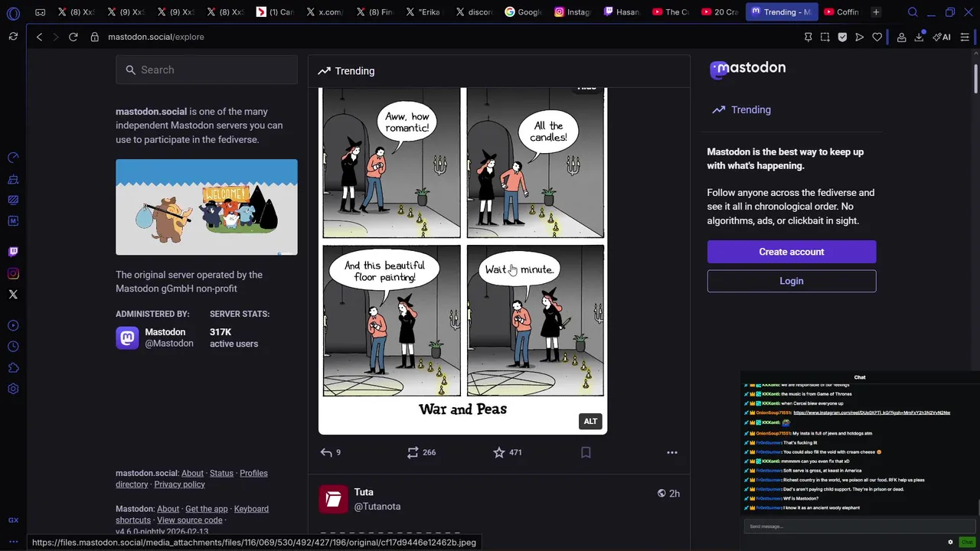
Task: Open the @Mastodon administrator profile
Action: (155, 337)
